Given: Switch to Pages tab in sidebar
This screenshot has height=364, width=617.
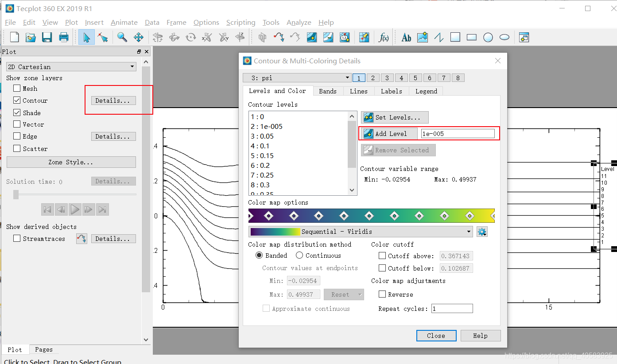Looking at the screenshot, I should click(44, 349).
